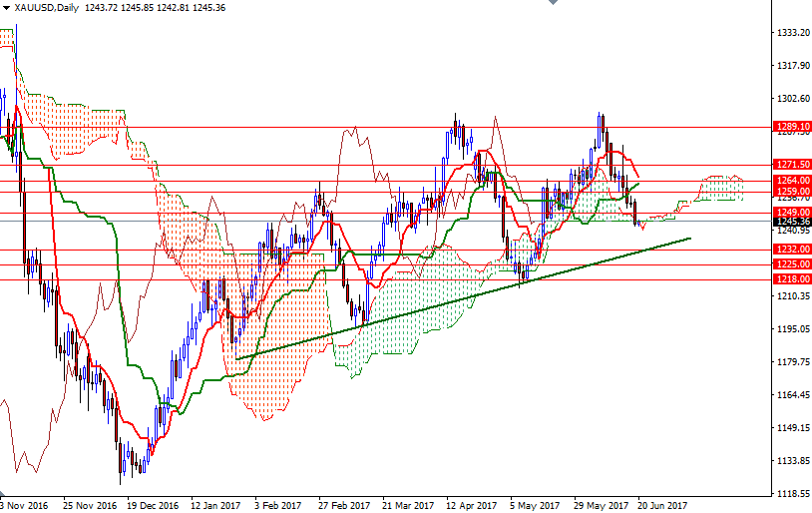Click the 19 Dec 2016 date label

pos(154,505)
